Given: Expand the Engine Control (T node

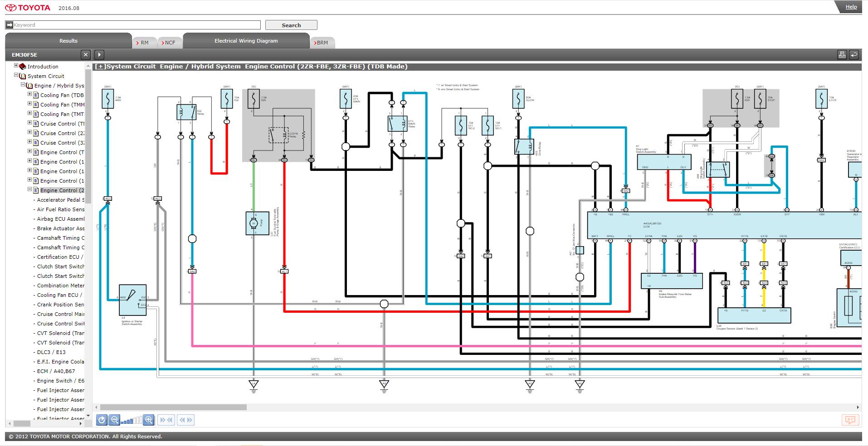Looking at the screenshot, I should click(29, 151).
